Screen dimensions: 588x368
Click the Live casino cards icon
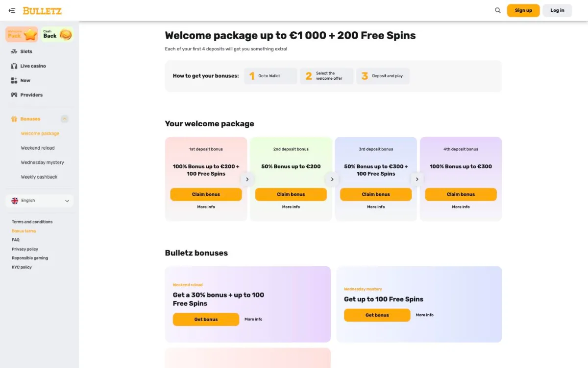14,66
